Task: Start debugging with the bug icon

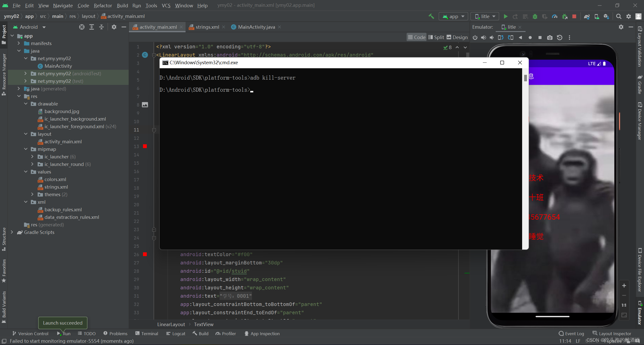Action: (x=535, y=16)
